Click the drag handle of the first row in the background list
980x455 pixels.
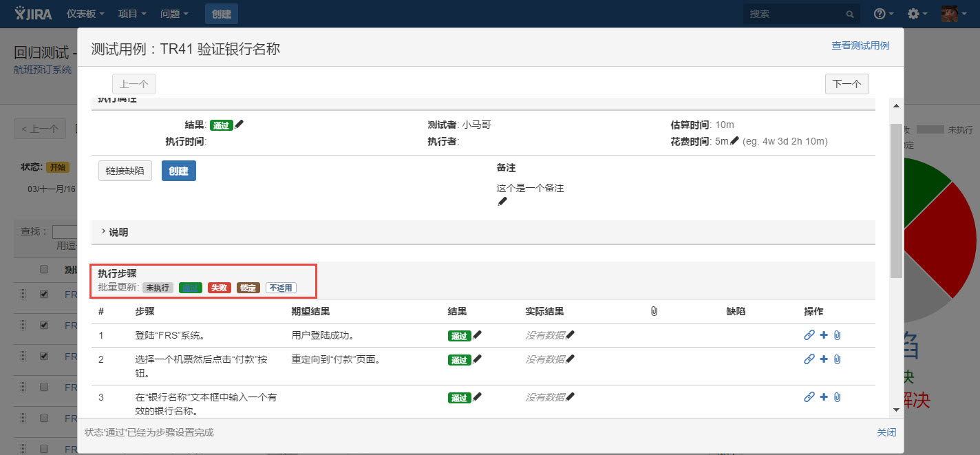click(23, 294)
